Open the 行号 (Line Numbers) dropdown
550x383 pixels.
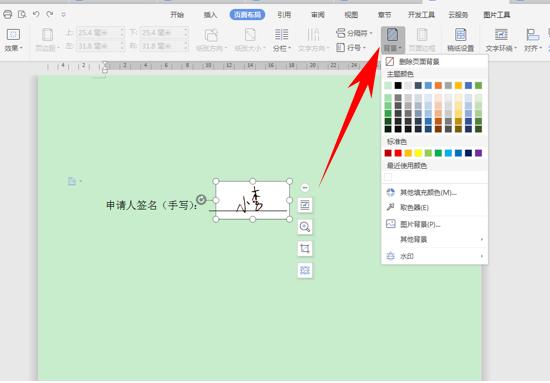351,47
